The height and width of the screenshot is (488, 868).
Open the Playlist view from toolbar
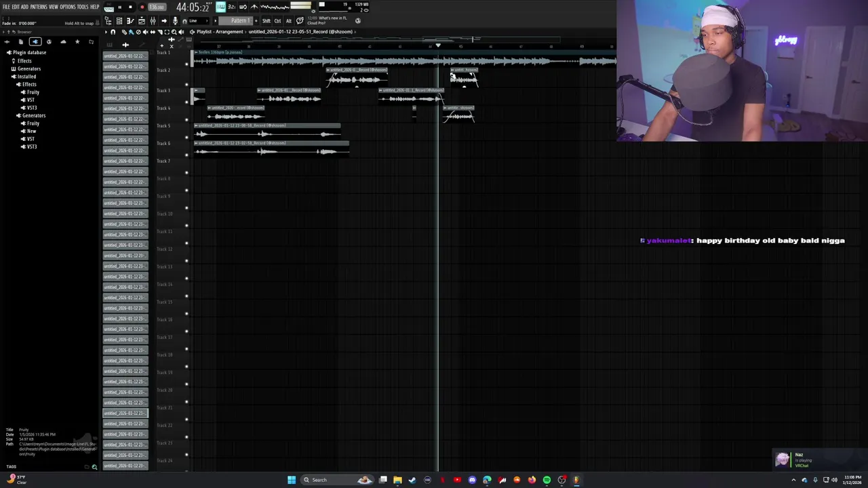click(x=141, y=21)
